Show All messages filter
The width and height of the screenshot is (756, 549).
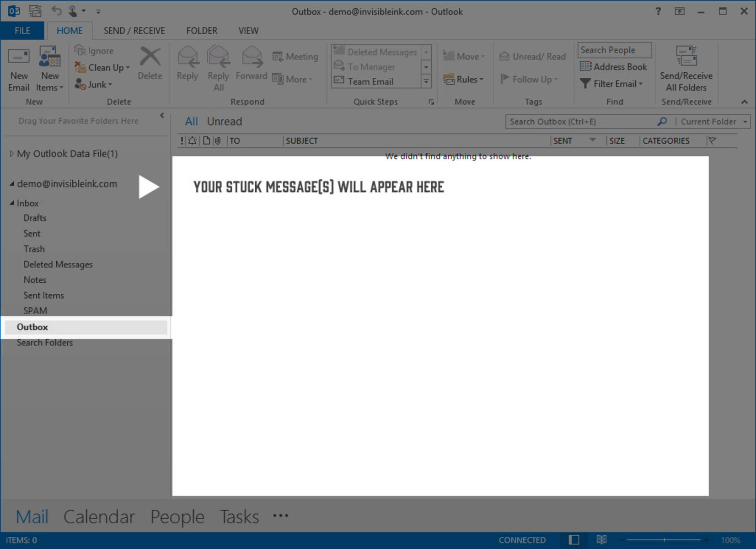pyautogui.click(x=191, y=122)
